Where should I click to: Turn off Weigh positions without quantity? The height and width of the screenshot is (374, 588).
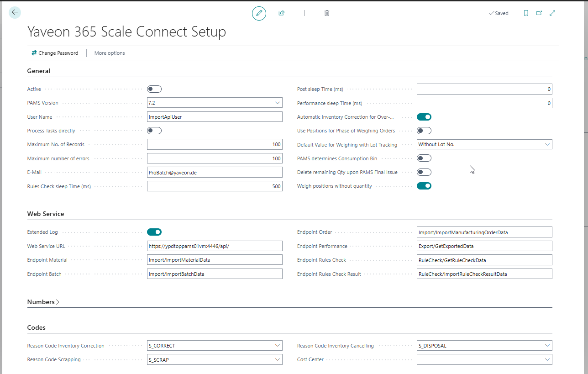(424, 186)
